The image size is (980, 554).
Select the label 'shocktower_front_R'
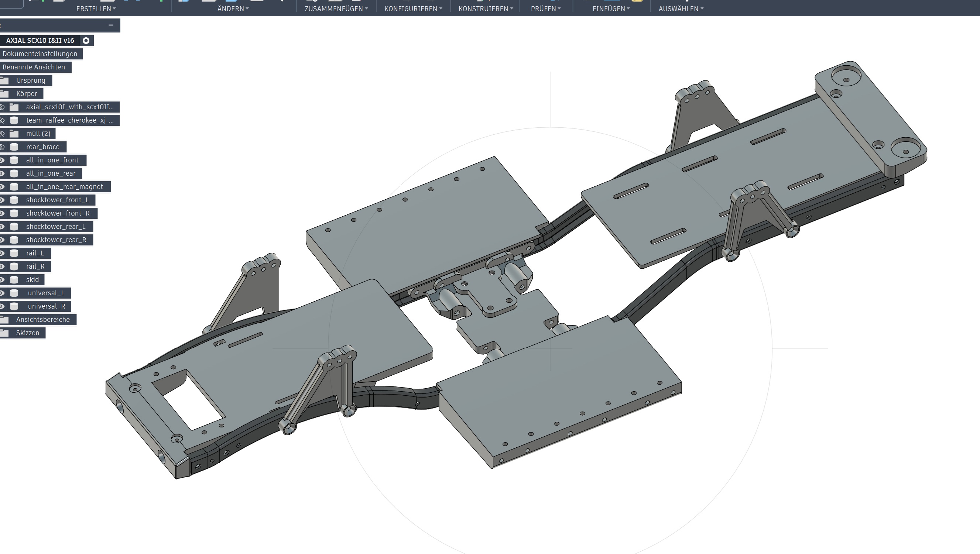58,213
